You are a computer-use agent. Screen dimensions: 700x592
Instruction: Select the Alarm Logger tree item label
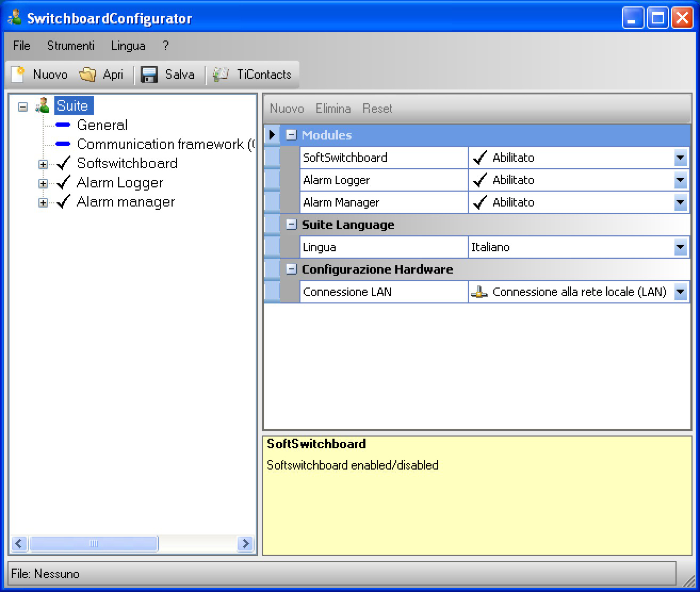tap(120, 183)
